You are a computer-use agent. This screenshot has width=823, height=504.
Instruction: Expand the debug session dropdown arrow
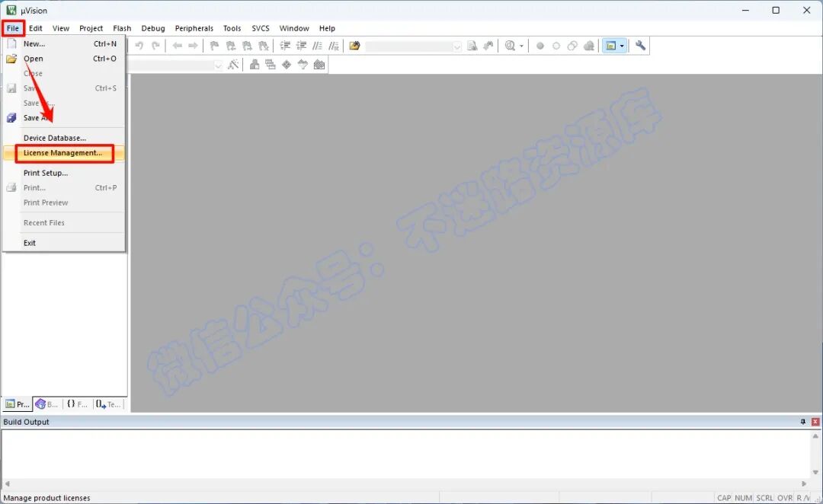(x=521, y=46)
